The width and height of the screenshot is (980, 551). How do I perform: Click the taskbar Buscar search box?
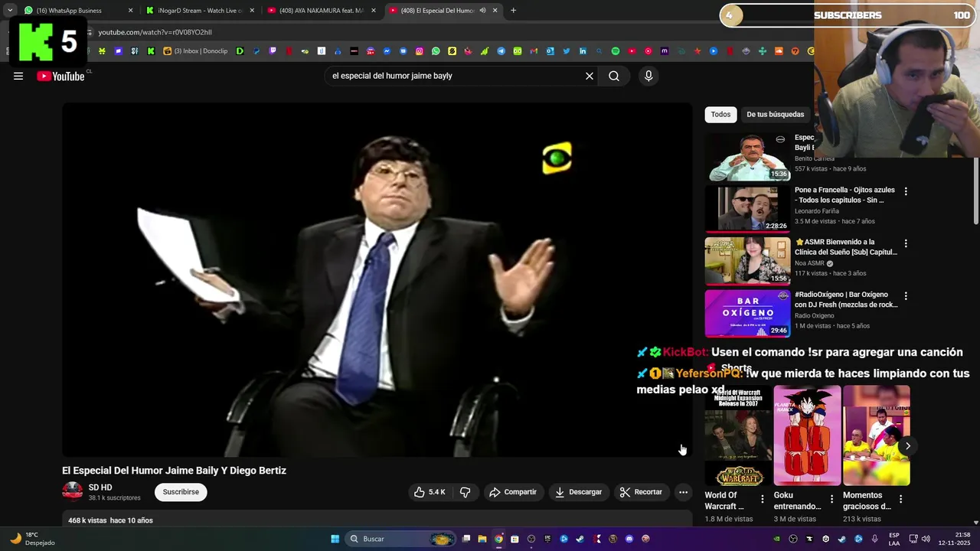pyautogui.click(x=400, y=539)
